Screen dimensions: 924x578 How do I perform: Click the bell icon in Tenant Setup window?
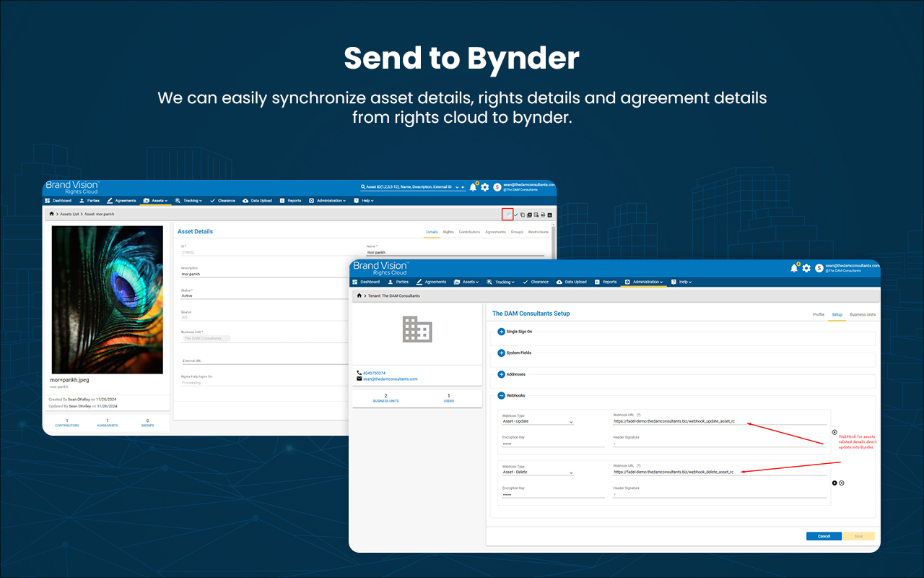tap(794, 268)
